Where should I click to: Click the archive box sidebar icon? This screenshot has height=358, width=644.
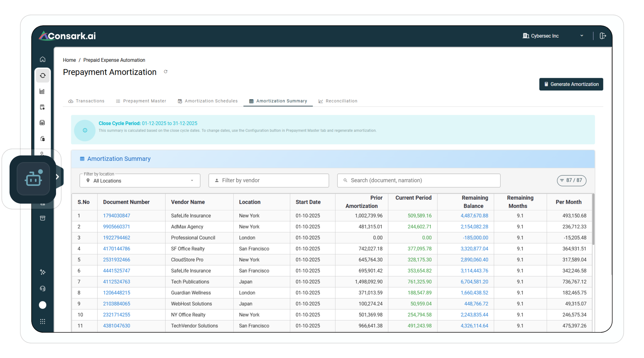coord(43,218)
